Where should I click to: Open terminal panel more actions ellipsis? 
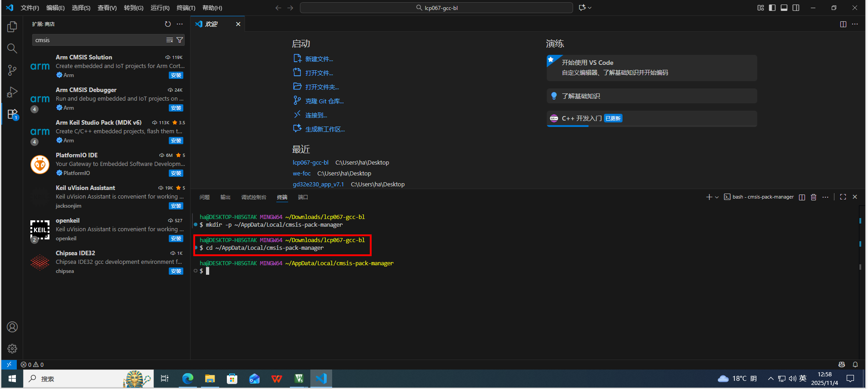point(825,197)
